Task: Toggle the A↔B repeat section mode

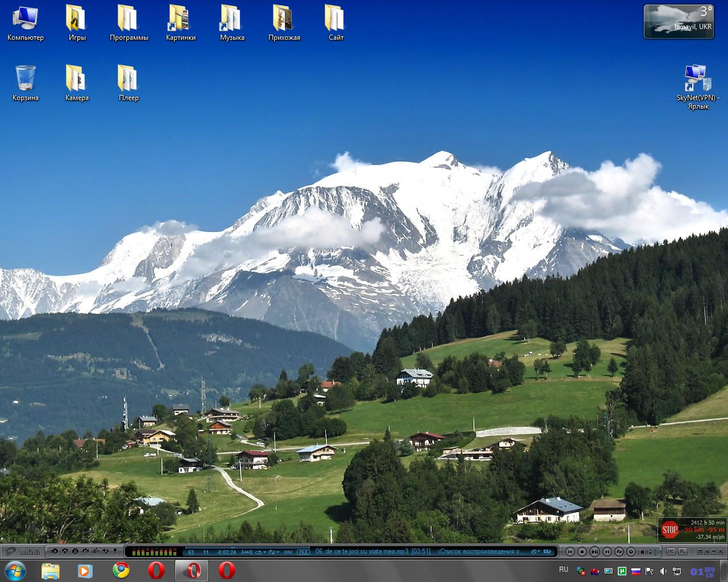Action: coord(247,552)
